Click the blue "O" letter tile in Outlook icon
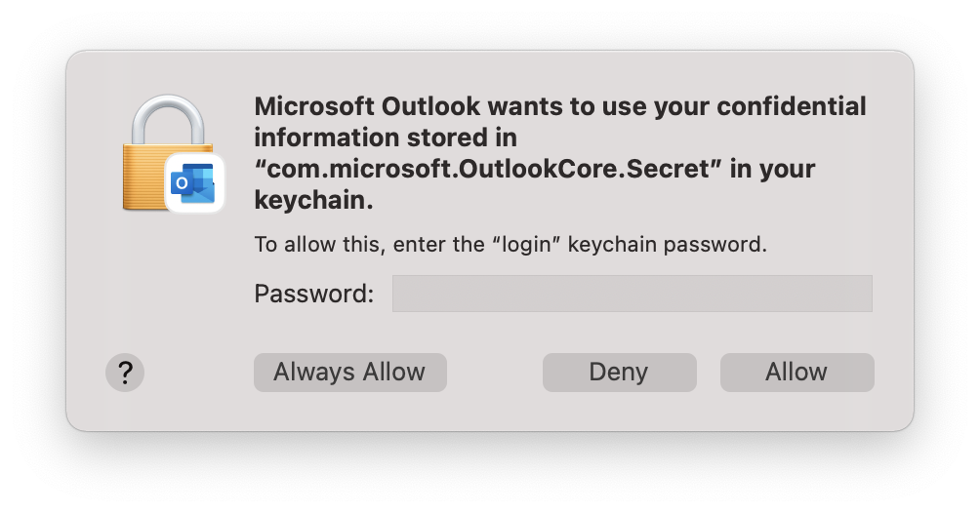 pyautogui.click(x=182, y=183)
